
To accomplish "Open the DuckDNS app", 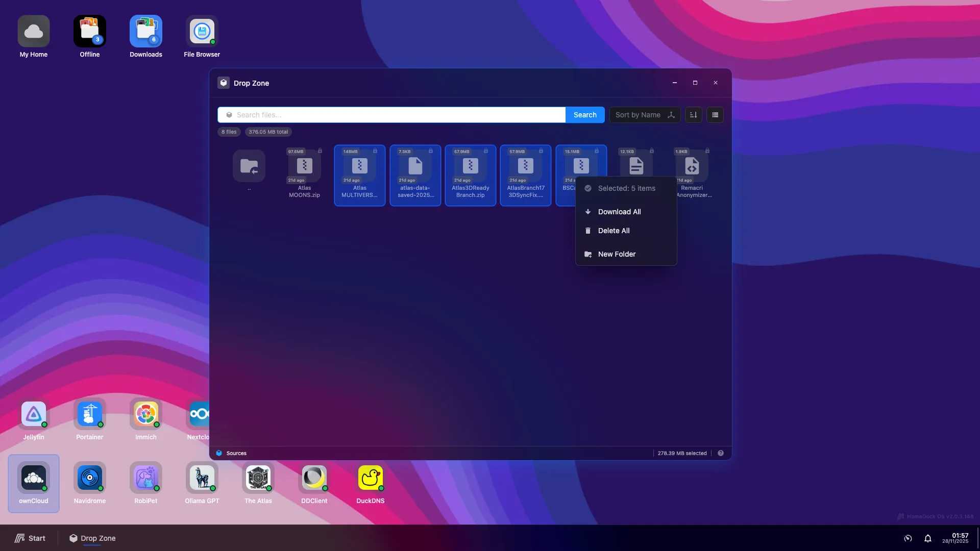I will pos(371,479).
